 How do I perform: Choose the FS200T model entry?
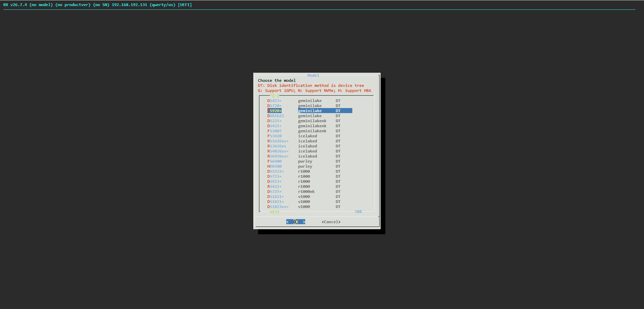pos(310,131)
